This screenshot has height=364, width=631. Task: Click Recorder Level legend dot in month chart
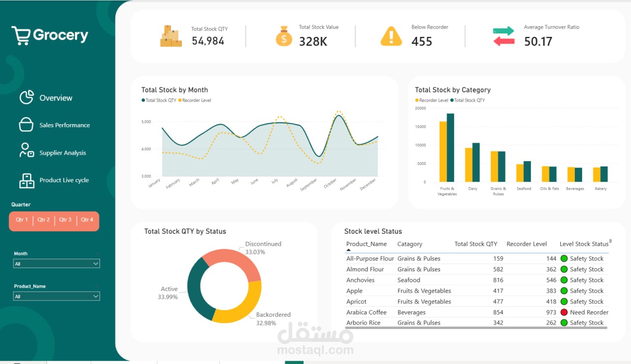[x=180, y=100]
